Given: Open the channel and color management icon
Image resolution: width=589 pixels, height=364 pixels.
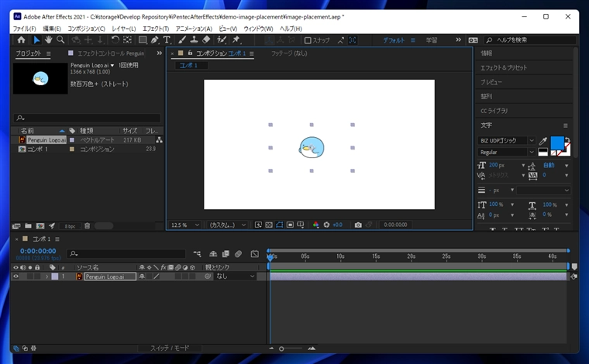Looking at the screenshot, I should click(x=316, y=225).
